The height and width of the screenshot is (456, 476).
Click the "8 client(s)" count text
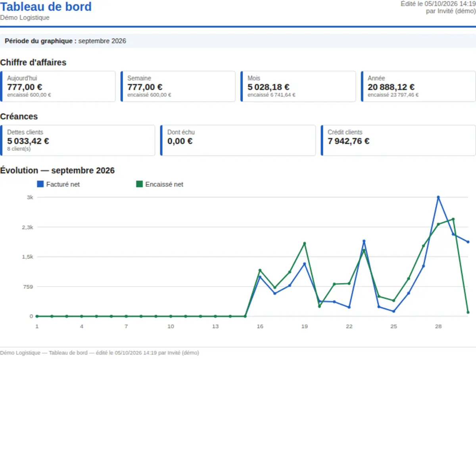(x=19, y=149)
